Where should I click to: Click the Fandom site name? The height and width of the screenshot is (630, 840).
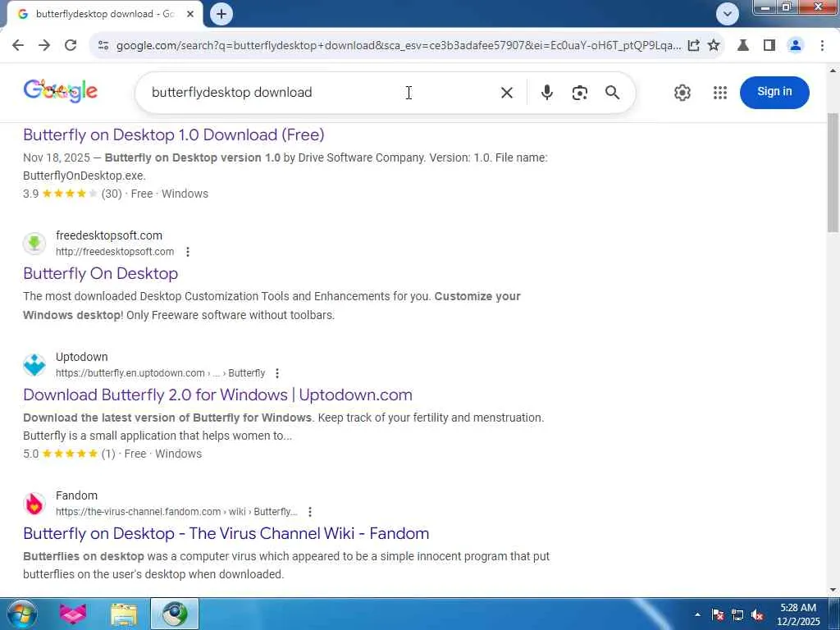click(x=76, y=495)
